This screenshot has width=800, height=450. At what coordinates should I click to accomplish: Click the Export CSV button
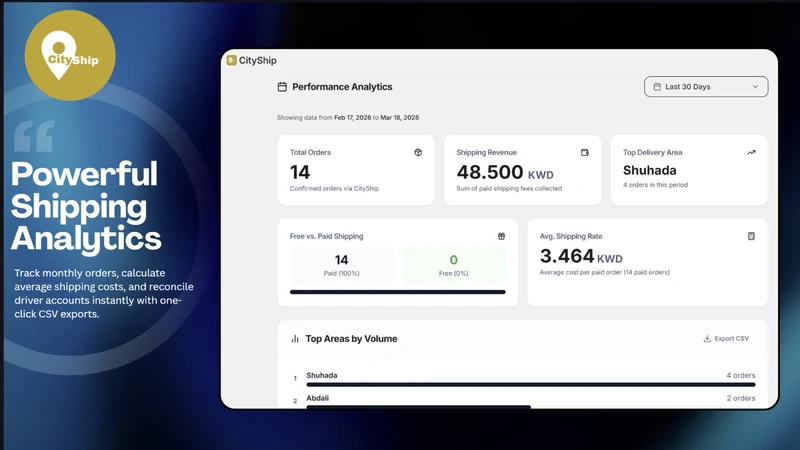click(x=726, y=338)
